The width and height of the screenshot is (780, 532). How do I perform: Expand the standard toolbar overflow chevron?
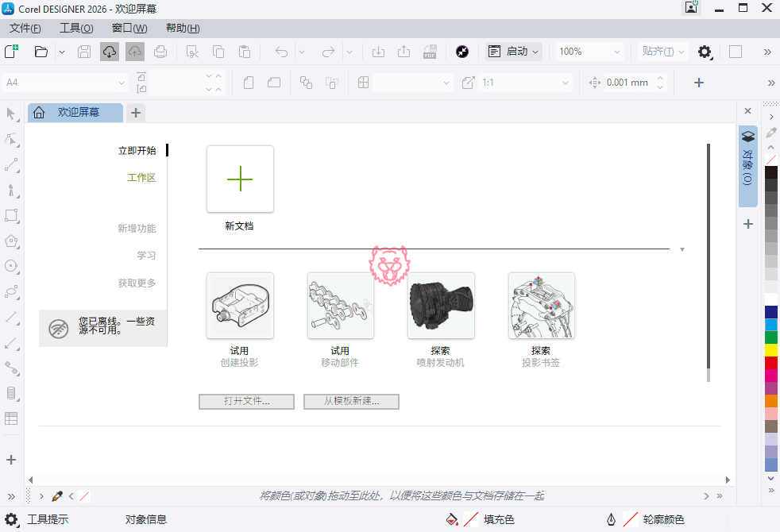(x=767, y=52)
